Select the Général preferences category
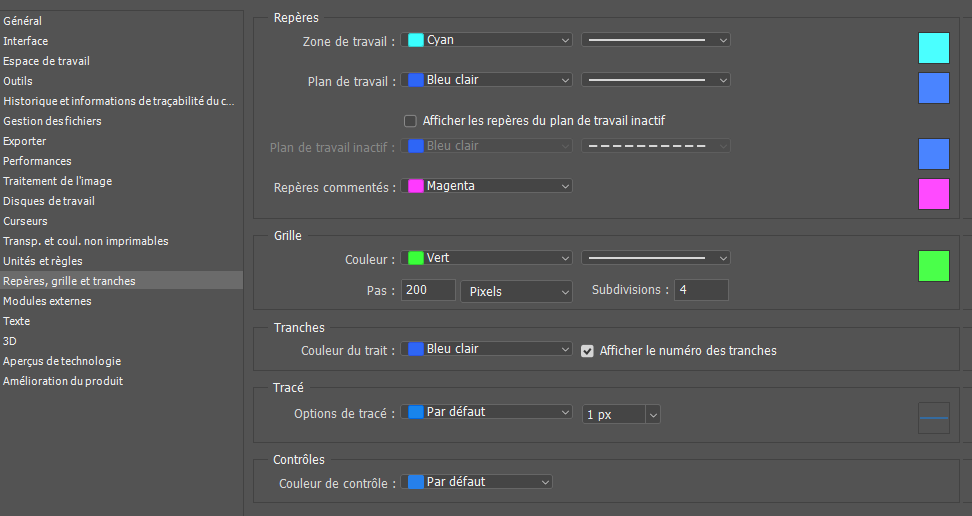 [23, 21]
